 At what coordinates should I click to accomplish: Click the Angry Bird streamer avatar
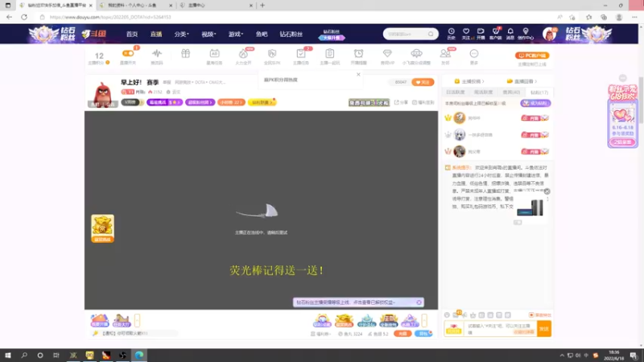coord(103,93)
